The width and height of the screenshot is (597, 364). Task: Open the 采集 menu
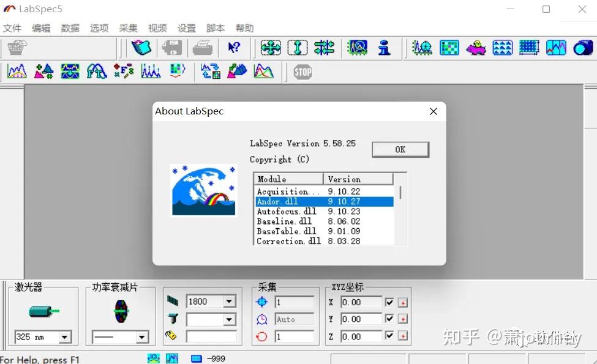point(128,28)
